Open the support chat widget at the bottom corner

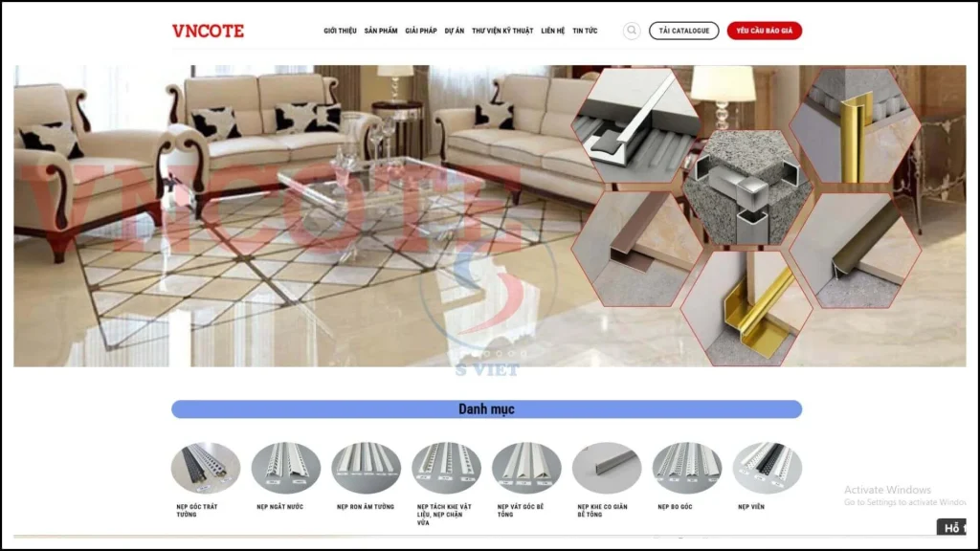[951, 528]
